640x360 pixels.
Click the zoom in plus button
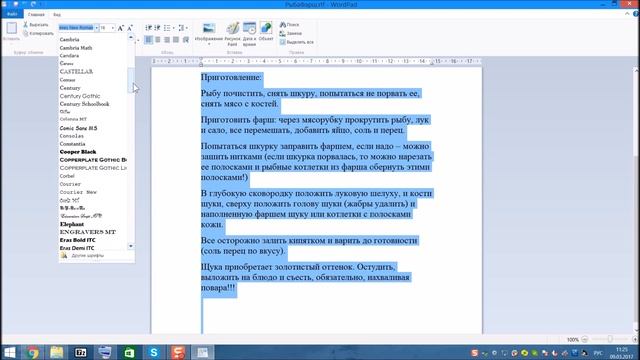(635, 339)
